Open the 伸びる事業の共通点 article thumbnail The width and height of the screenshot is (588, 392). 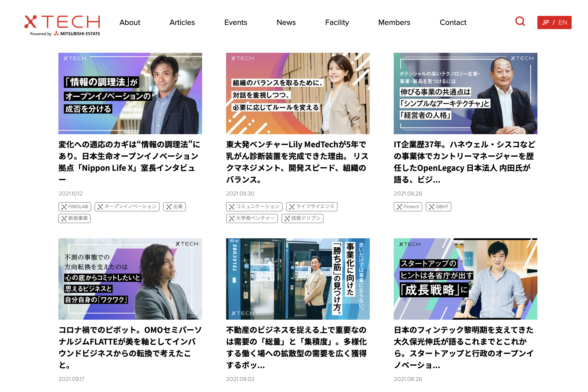(x=465, y=94)
